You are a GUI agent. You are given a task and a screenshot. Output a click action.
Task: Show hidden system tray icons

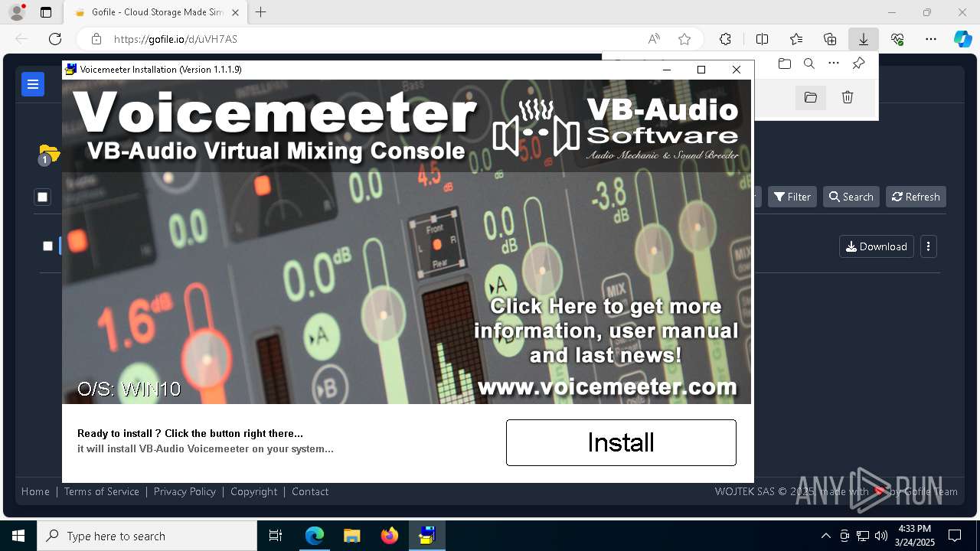coord(825,536)
